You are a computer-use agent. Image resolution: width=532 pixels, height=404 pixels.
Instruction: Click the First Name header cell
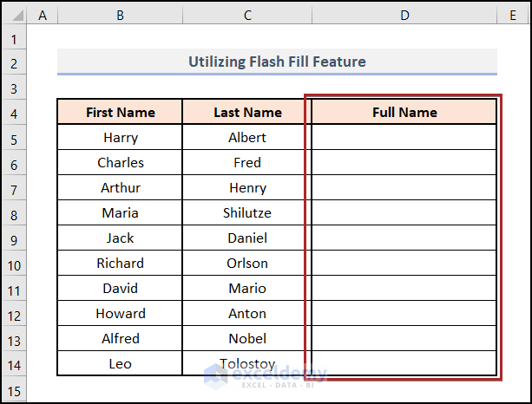tap(120, 112)
